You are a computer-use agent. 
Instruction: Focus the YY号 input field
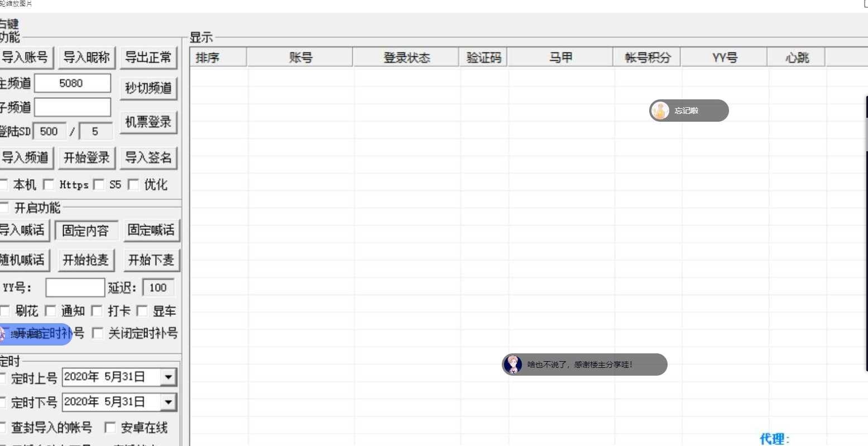tap(75, 288)
